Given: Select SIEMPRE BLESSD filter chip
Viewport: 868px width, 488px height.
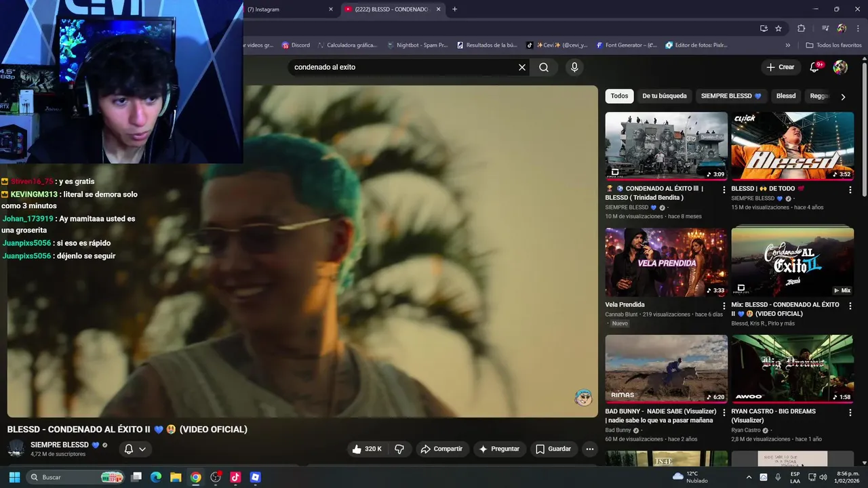Looking at the screenshot, I should [732, 96].
